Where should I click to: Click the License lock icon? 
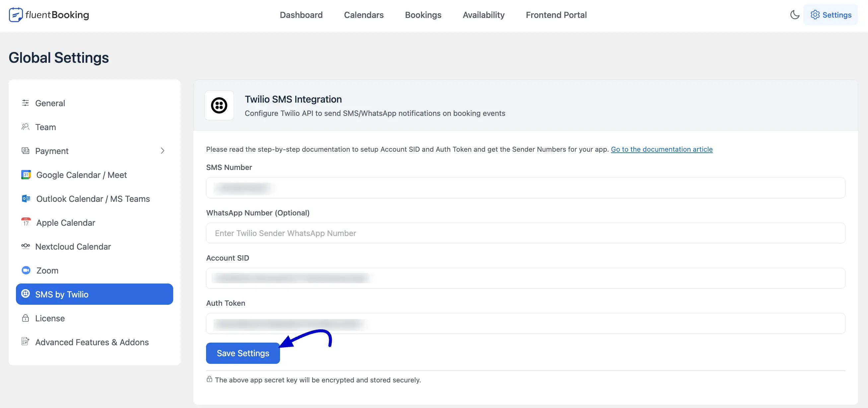25,318
